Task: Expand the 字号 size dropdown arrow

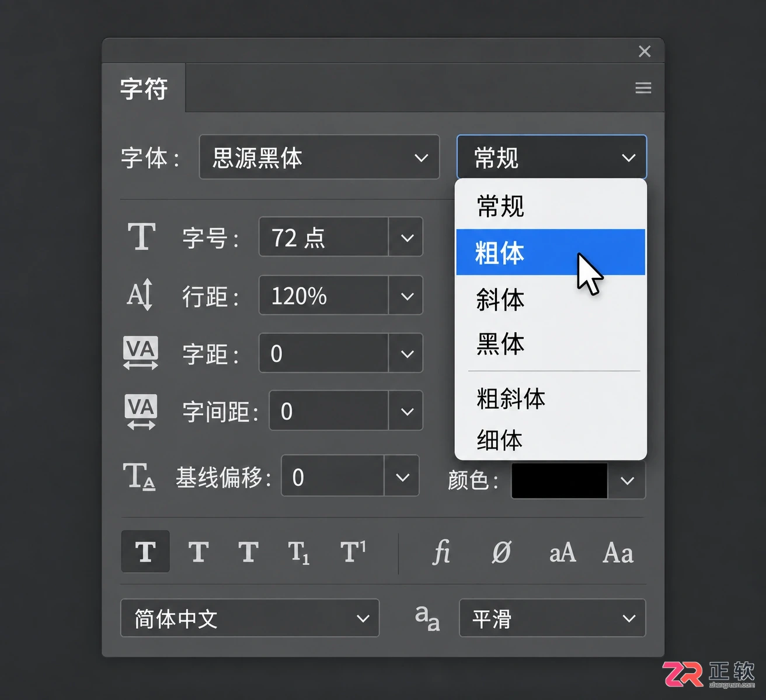Action: [406, 237]
